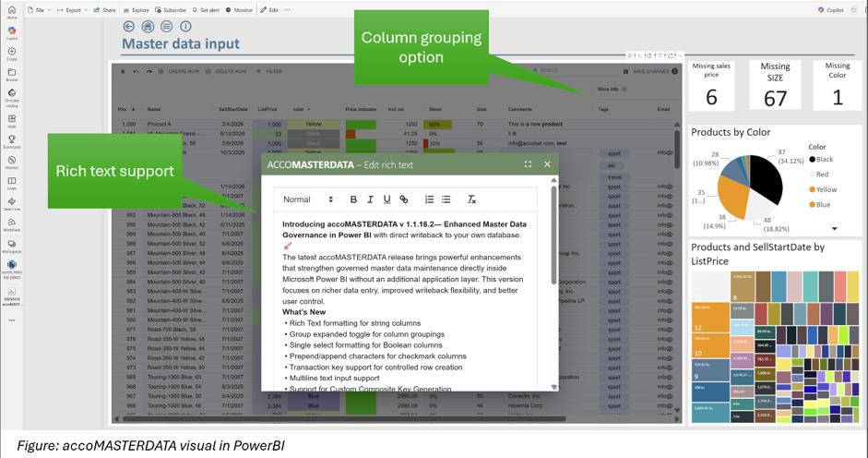Select the Missing sales price value 6
The image size is (868, 458).
[x=711, y=98]
